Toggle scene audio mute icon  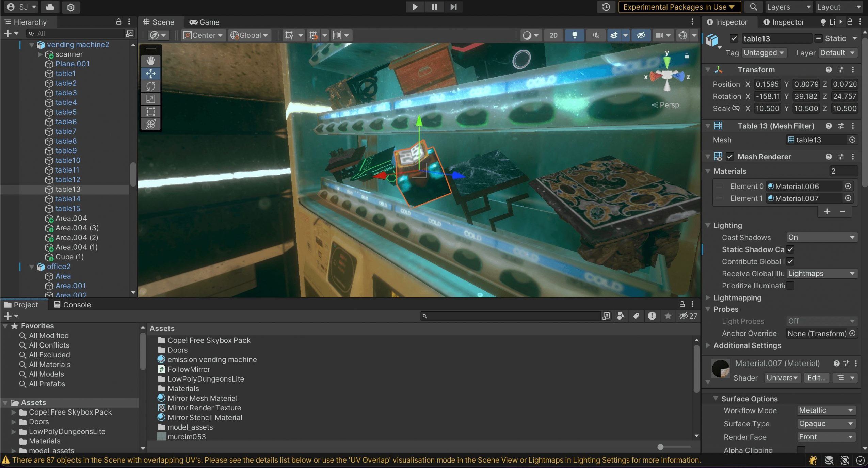coord(596,35)
